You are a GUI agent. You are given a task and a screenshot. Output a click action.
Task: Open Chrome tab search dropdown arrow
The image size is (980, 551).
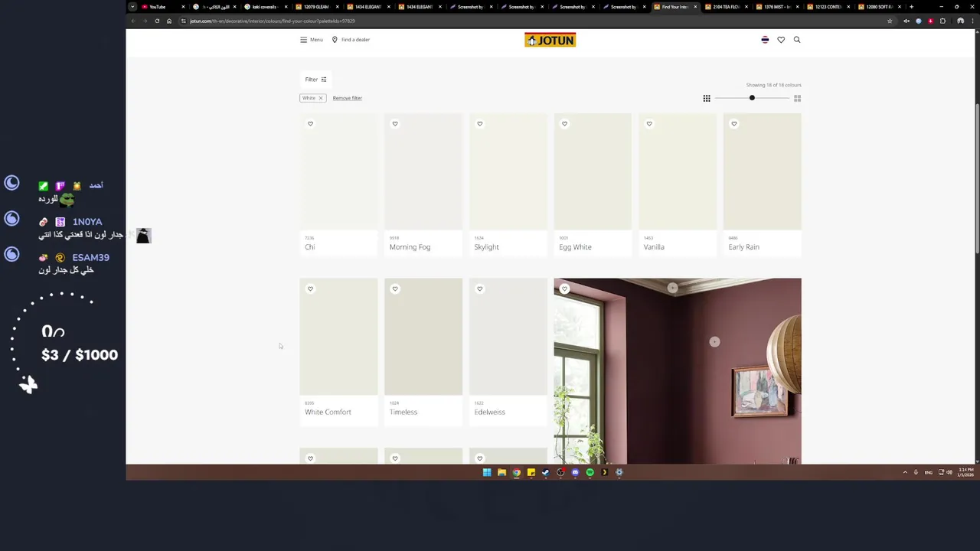[x=132, y=7]
